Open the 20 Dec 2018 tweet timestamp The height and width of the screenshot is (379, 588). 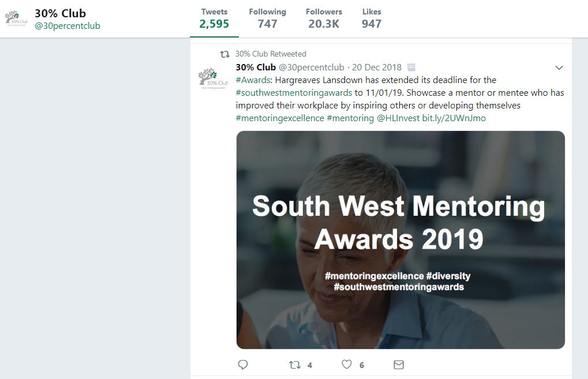376,67
